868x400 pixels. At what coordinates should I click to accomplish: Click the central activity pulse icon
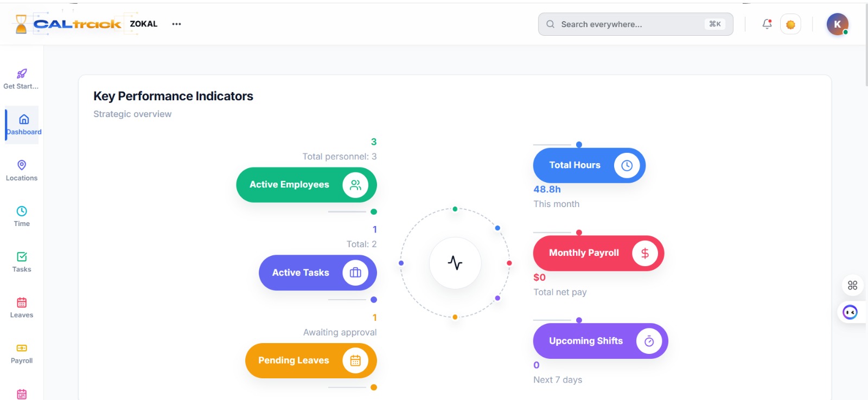click(x=455, y=263)
